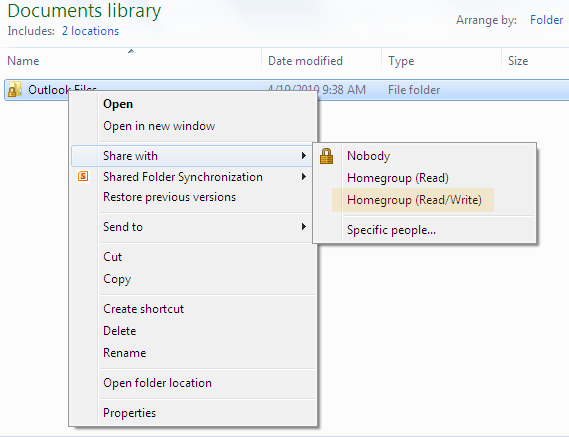This screenshot has width=569, height=437.
Task: Choose Shared Folder Synchronization menu entry
Action: tap(192, 177)
